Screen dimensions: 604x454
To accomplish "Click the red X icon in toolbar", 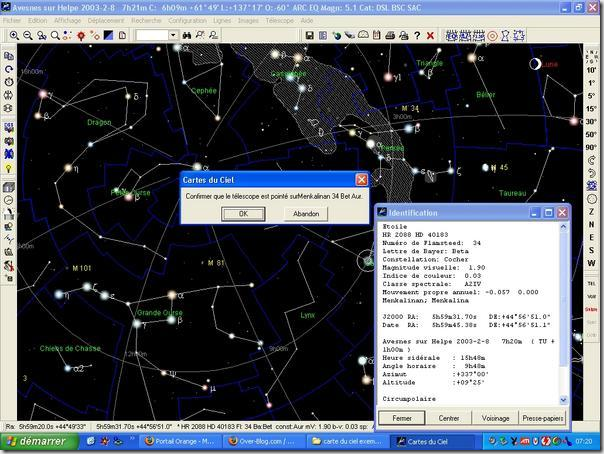I will click(x=431, y=35).
